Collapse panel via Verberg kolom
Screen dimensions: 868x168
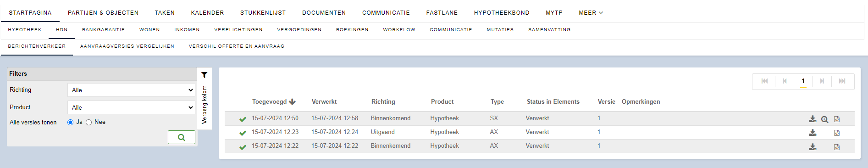click(205, 105)
